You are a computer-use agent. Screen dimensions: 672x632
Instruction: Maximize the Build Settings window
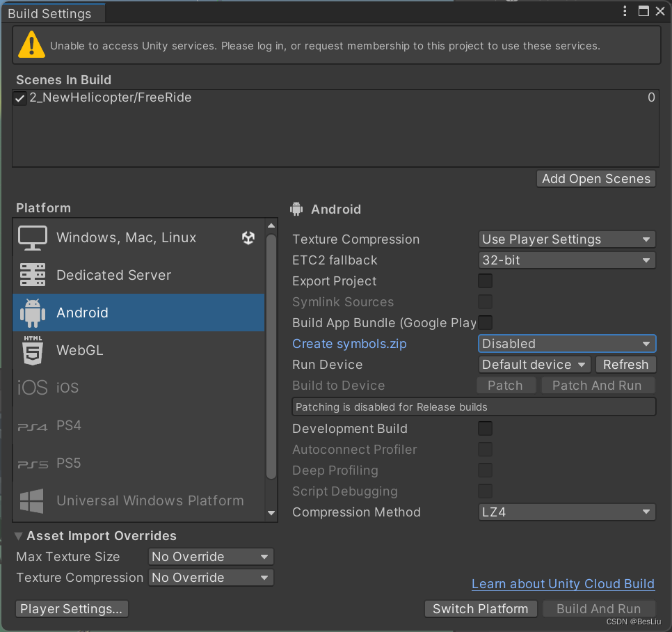pos(643,11)
